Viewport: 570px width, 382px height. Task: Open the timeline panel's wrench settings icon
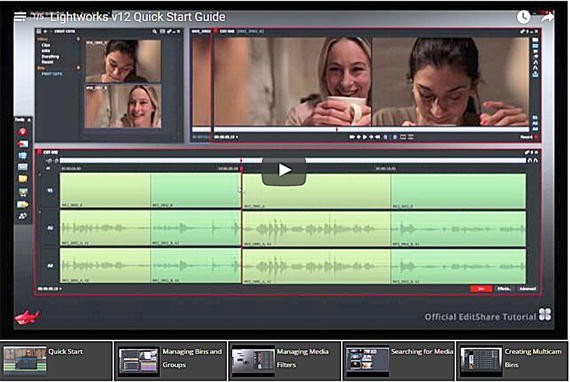tap(527, 152)
